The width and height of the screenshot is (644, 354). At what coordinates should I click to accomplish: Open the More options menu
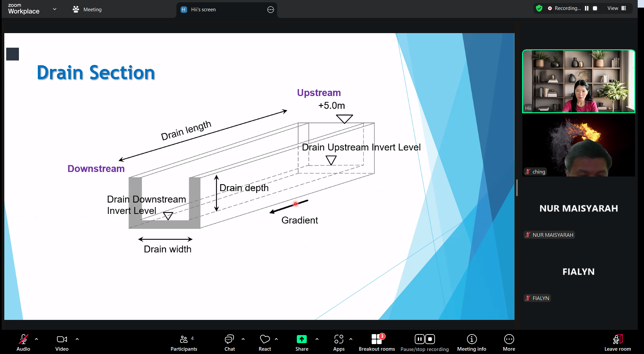[509, 342]
